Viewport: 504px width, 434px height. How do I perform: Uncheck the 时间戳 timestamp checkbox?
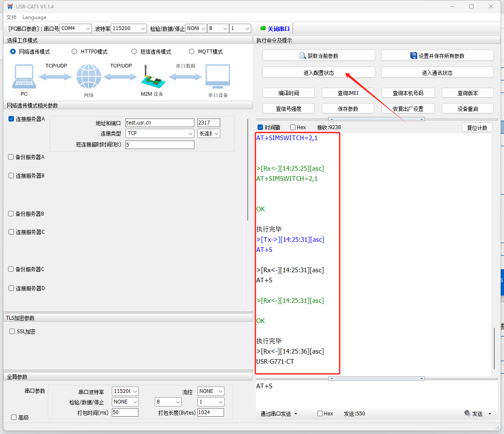[260, 127]
